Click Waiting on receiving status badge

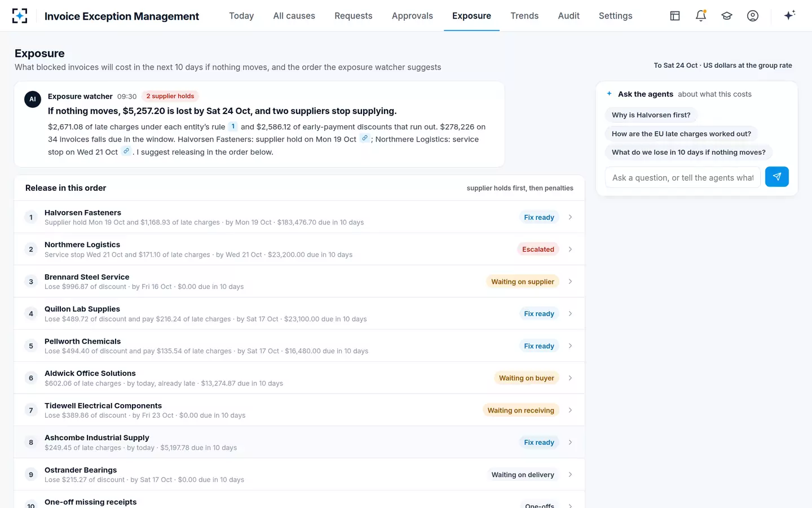coord(521,410)
